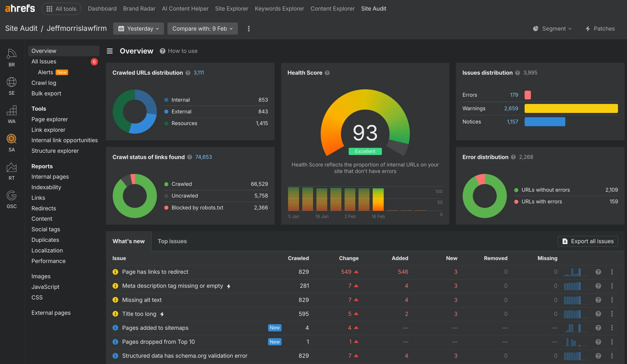
Task: Open kebab menu in Pages dropped from Top 10 row
Action: tap(612, 342)
